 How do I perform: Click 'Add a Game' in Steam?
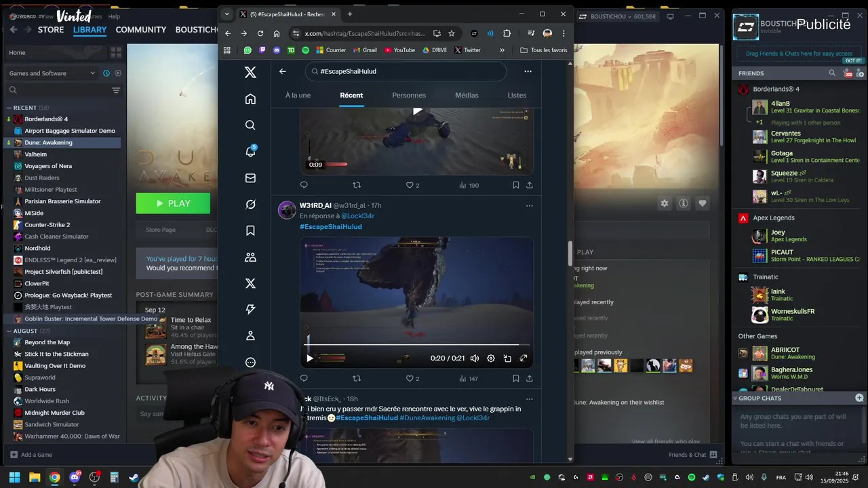coord(31,455)
